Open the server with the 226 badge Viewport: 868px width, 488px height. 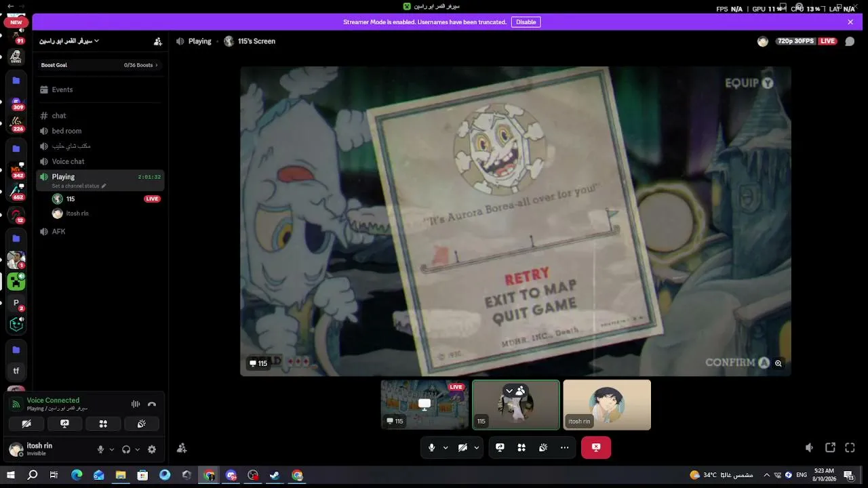coord(16,124)
